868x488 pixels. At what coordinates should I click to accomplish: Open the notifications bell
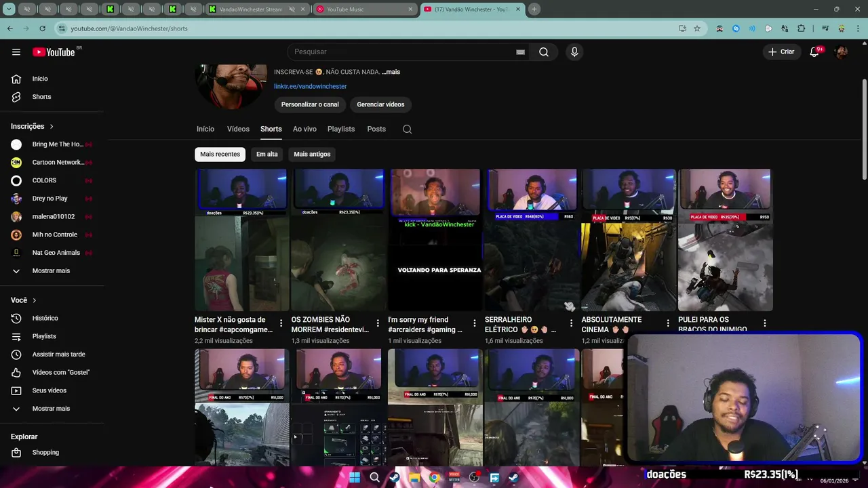[814, 52]
